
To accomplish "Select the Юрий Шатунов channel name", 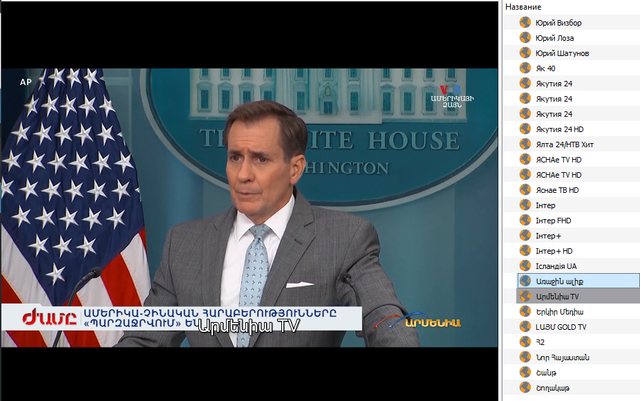I will tap(562, 53).
